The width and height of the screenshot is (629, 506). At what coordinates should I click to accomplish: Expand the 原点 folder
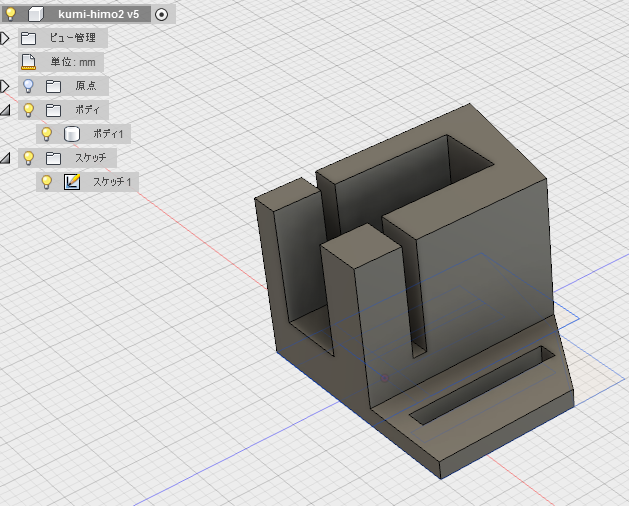click(4, 86)
